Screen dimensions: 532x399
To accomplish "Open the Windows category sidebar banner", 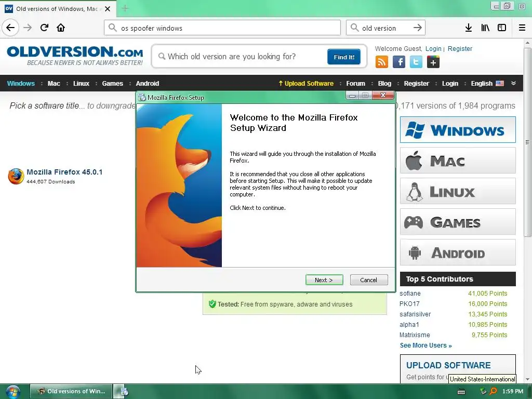I will (x=458, y=129).
